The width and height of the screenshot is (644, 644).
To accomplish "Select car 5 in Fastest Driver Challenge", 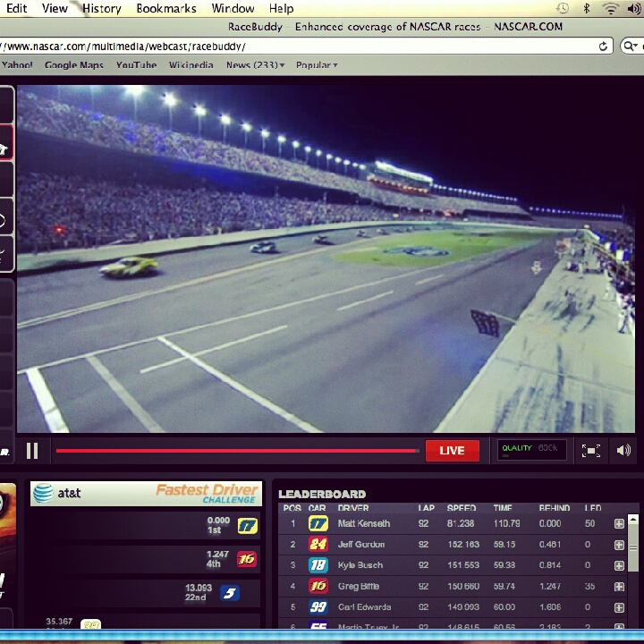I will click(x=230, y=593).
